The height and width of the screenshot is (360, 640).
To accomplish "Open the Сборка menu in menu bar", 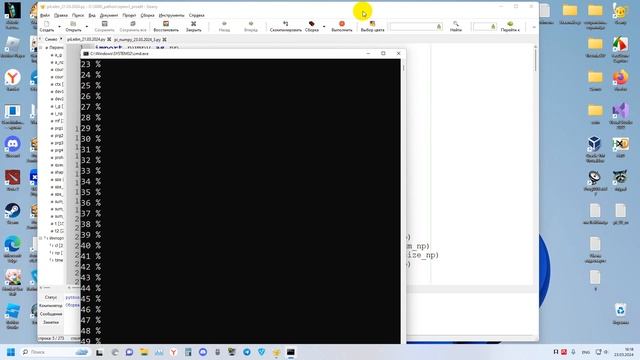I will click(x=147, y=15).
